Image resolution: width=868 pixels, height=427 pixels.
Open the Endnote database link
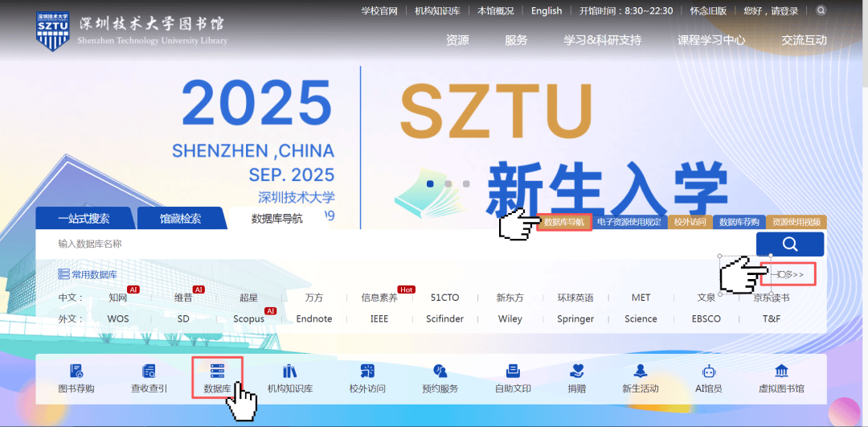click(x=314, y=319)
